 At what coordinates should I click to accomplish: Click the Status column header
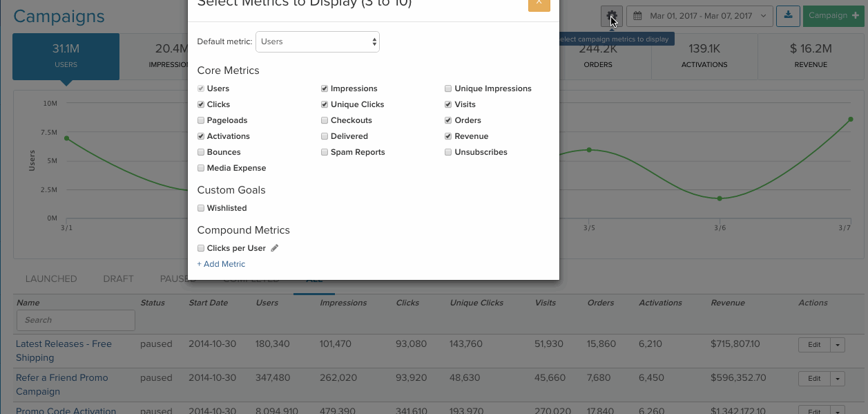(153, 303)
